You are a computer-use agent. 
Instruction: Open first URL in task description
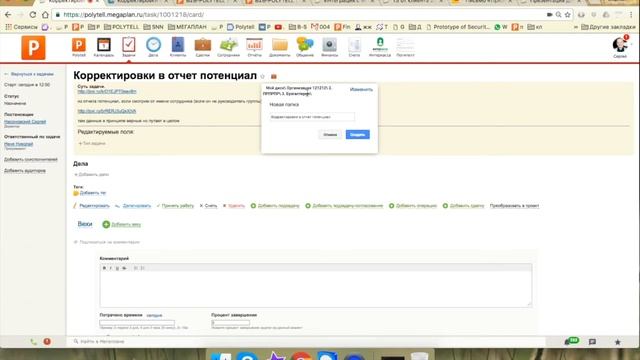pyautogui.click(x=107, y=91)
